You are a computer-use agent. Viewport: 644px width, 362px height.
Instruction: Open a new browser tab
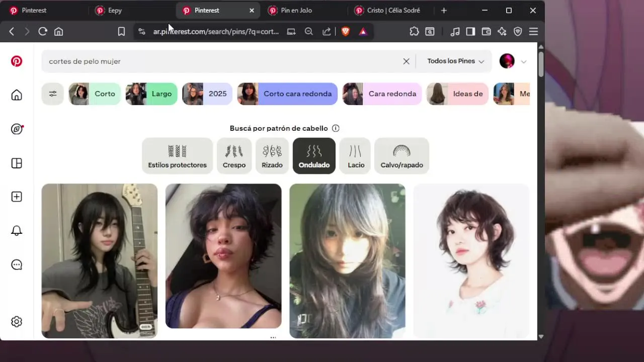tap(444, 11)
